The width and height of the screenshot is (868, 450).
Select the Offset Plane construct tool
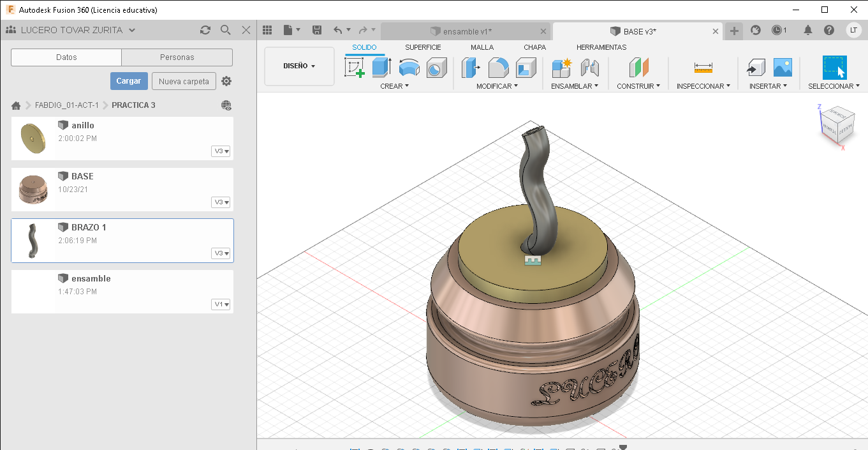click(x=638, y=67)
